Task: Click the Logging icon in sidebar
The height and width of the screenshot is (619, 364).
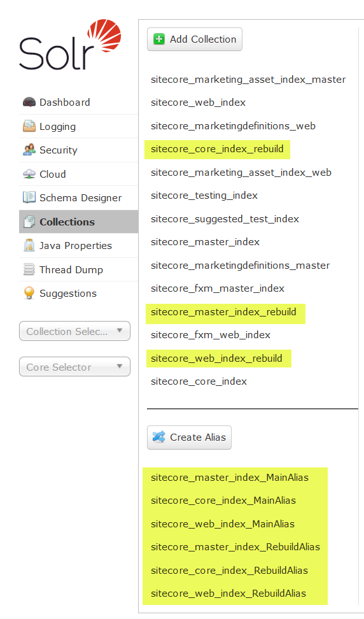Action: pyautogui.click(x=29, y=126)
